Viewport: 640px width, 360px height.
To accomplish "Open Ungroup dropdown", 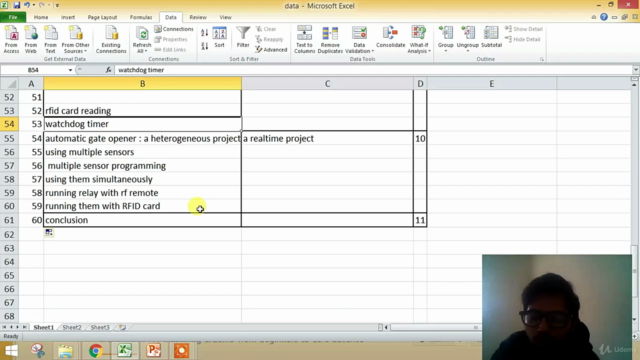I will 468,39.
